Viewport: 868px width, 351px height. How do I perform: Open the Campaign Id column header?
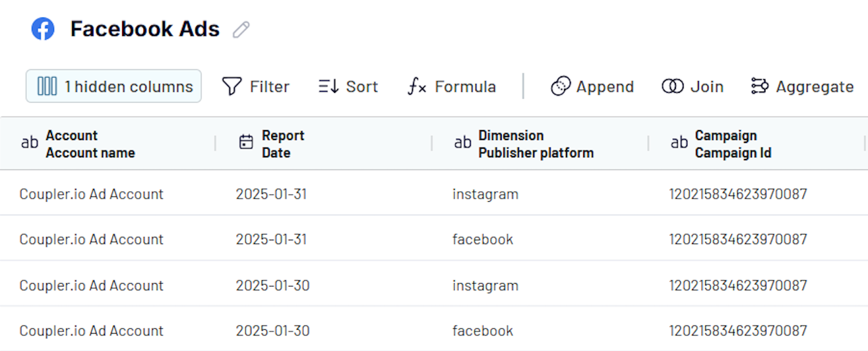coord(732,144)
